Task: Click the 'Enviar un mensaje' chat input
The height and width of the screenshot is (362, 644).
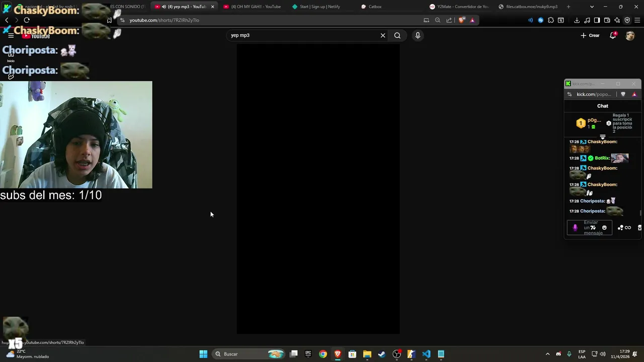Action: click(591, 228)
